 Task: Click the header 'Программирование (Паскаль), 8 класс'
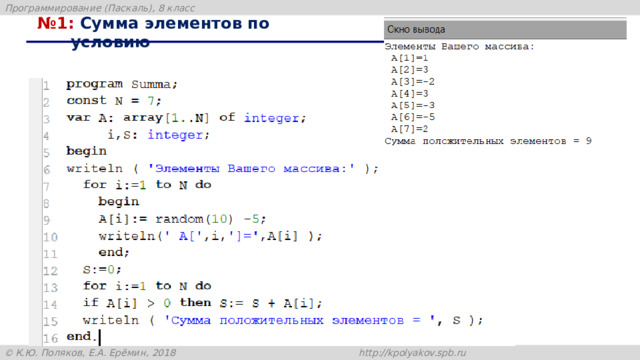tap(100, 8)
